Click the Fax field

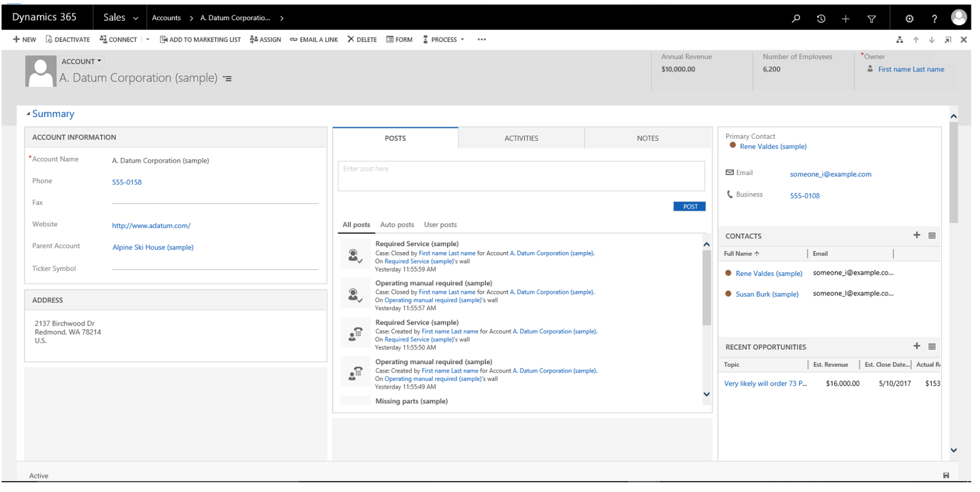pos(215,203)
